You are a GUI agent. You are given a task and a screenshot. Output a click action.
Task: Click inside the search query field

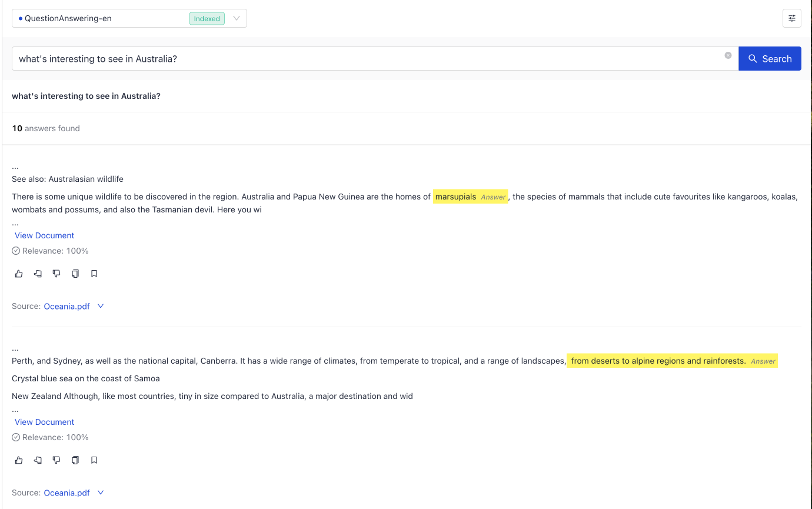353,58
